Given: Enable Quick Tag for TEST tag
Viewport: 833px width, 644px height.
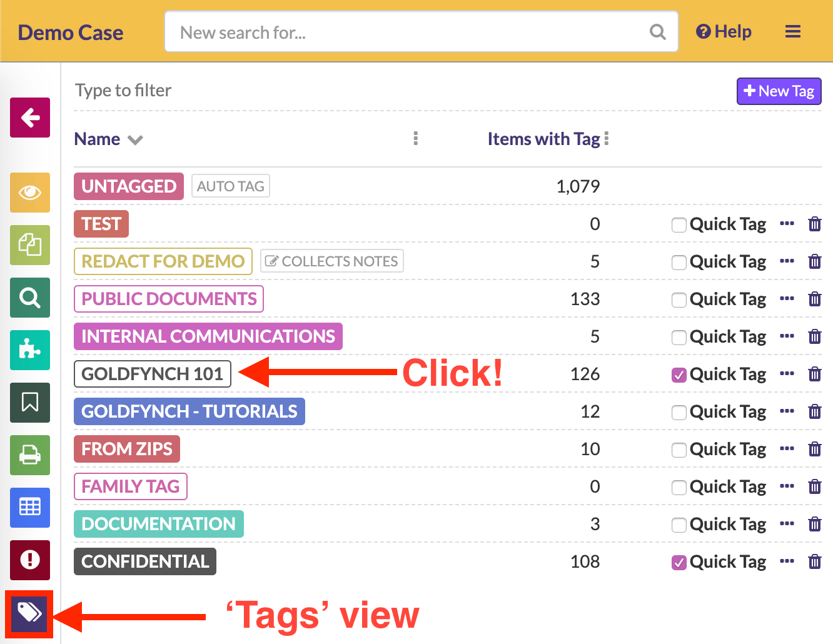Looking at the screenshot, I should 679,224.
